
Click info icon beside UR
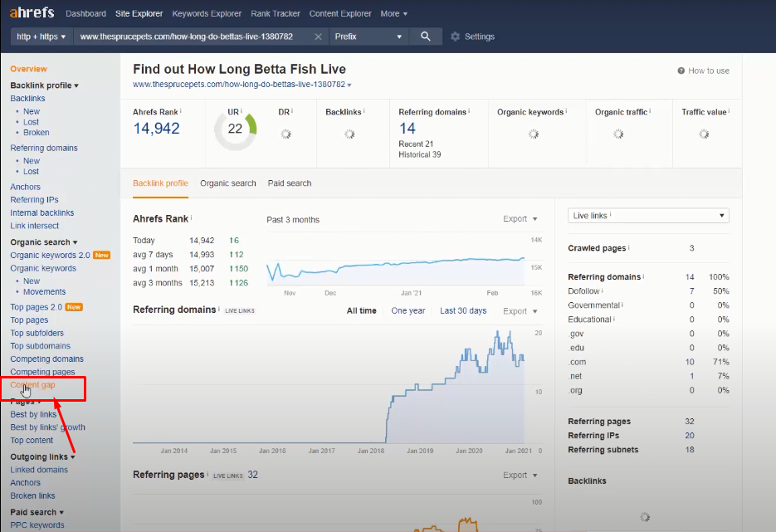pyautogui.click(x=242, y=111)
